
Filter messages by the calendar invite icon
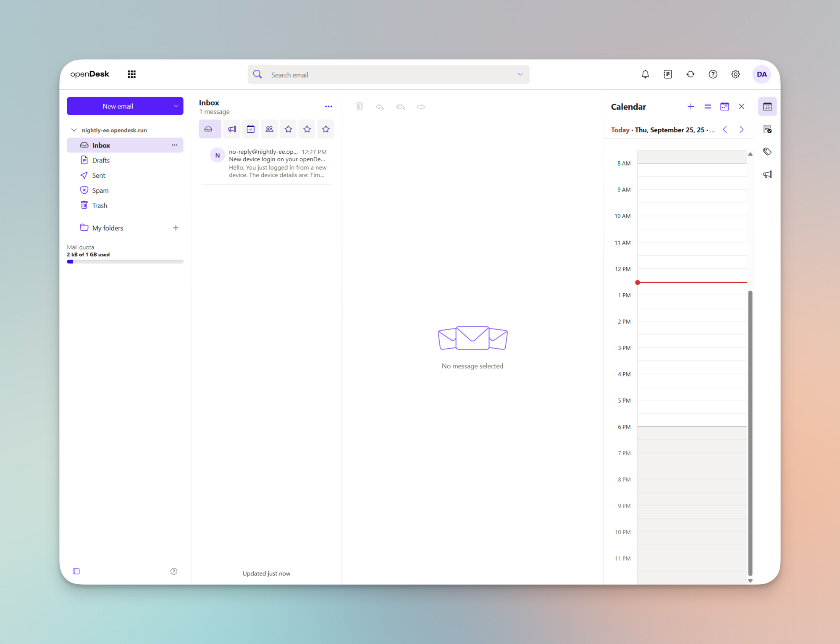pos(250,129)
